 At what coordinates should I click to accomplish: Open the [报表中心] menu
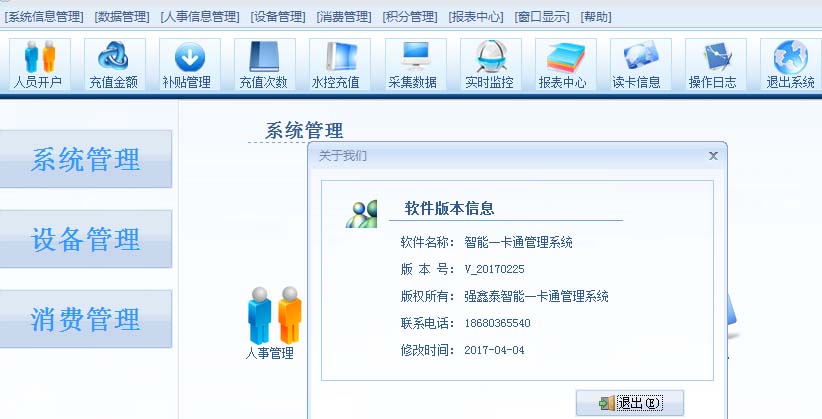coord(476,17)
